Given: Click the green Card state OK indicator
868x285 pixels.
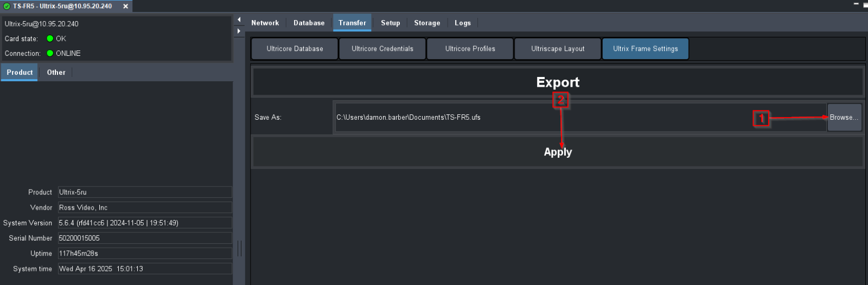Looking at the screenshot, I should (x=50, y=38).
